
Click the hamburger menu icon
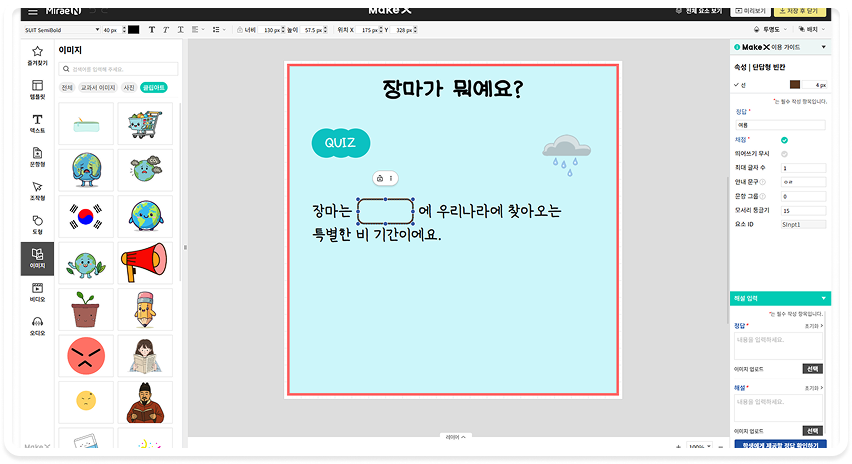click(34, 11)
